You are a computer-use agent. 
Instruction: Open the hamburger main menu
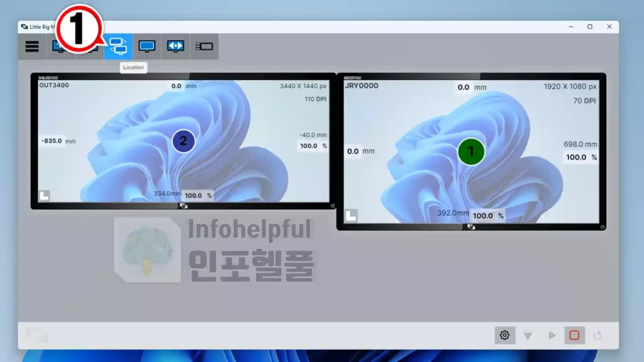point(32,47)
